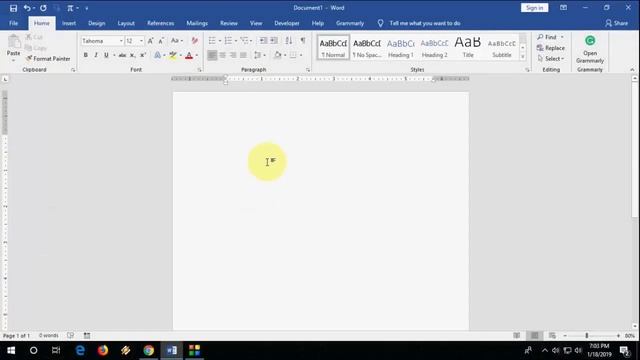The image size is (640, 360).
Task: Toggle Underline formatting
Action: [x=106, y=55]
